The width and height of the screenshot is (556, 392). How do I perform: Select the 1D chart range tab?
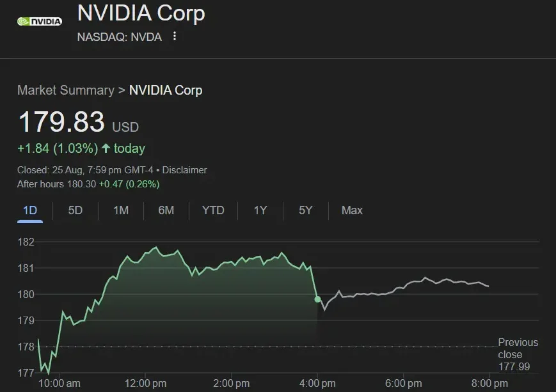tap(30, 210)
